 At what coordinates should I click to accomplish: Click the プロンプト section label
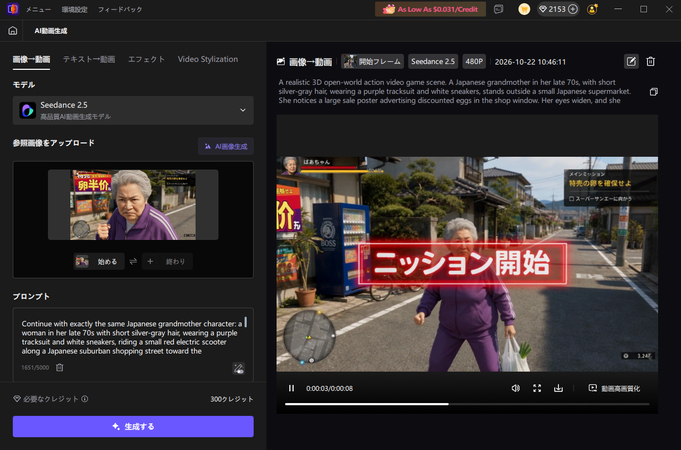pyautogui.click(x=31, y=296)
